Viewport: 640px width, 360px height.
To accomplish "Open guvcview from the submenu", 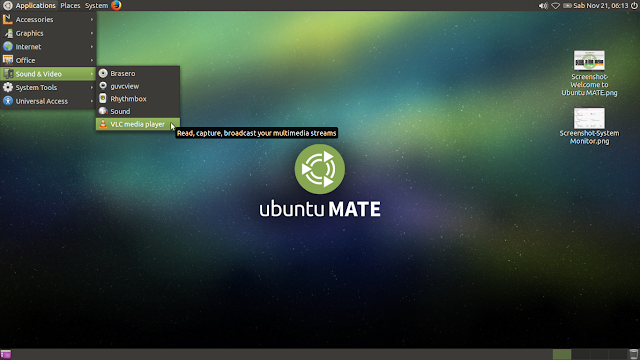I will (x=138, y=86).
